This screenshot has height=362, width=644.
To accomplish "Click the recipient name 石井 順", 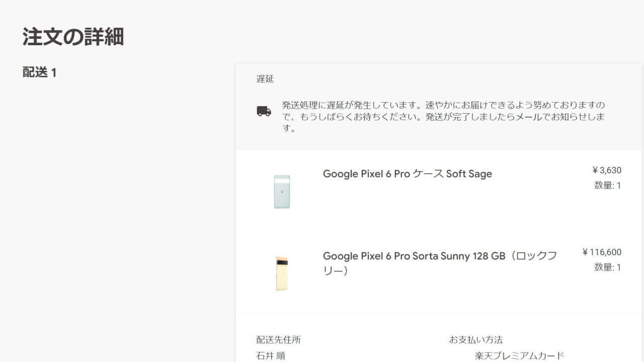I will click(271, 356).
